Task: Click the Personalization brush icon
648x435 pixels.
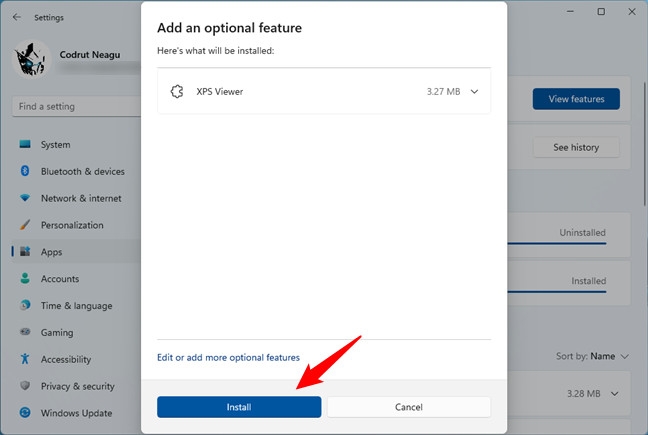Action: tap(25, 226)
